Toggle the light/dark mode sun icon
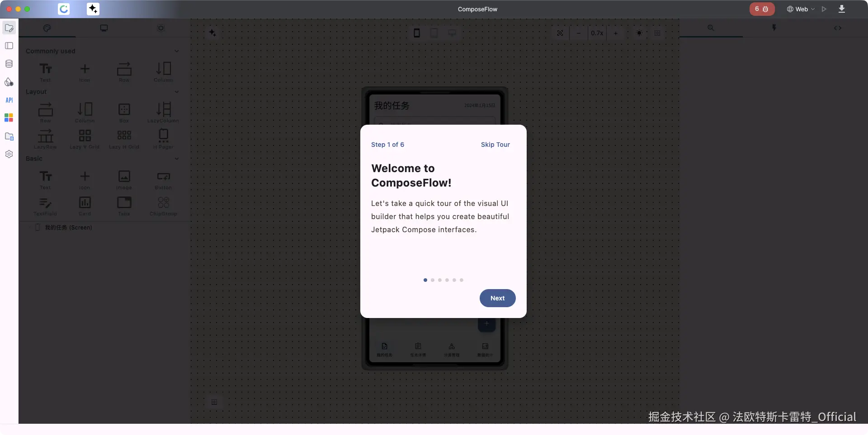Screen dimensions: 868x435 (x=639, y=33)
